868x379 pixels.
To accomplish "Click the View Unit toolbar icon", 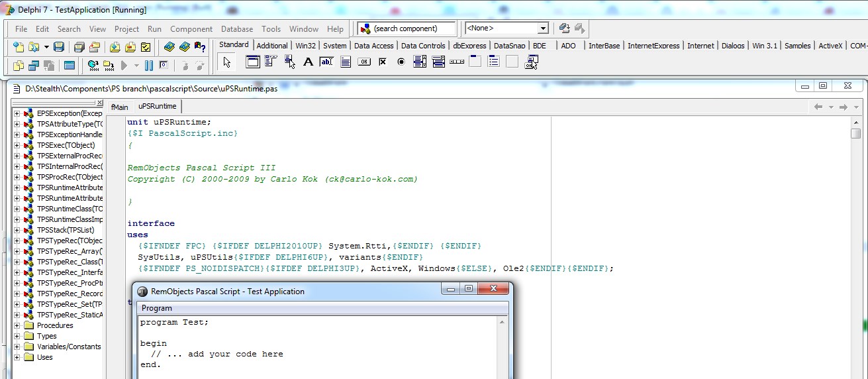I will (x=19, y=66).
